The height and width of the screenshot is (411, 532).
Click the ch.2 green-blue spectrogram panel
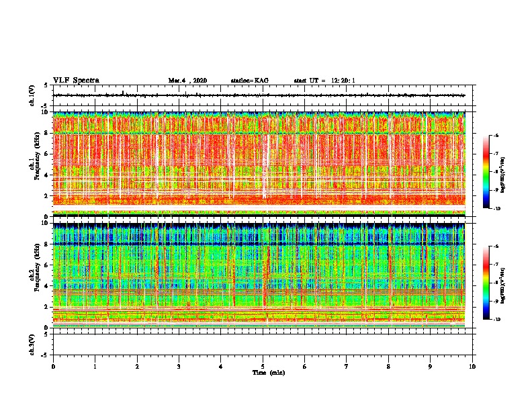[259, 275]
